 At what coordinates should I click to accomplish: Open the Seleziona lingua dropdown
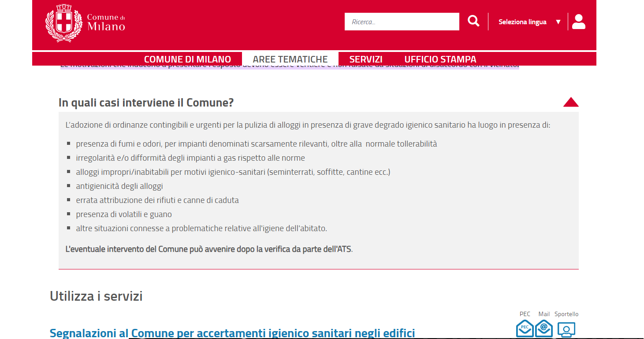pyautogui.click(x=529, y=22)
